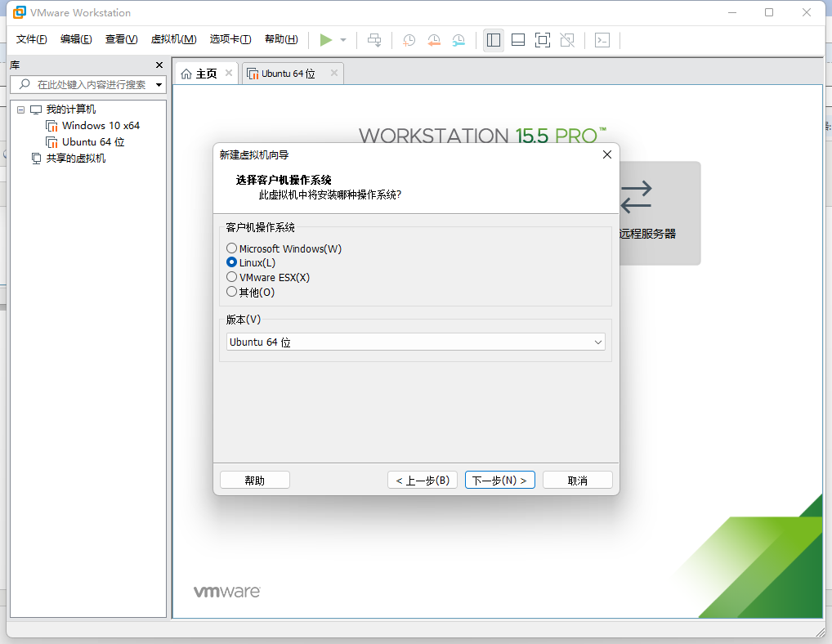Select Windows 10 x64 in the library
Screen dimensions: 832x644
pyautogui.click(x=101, y=126)
